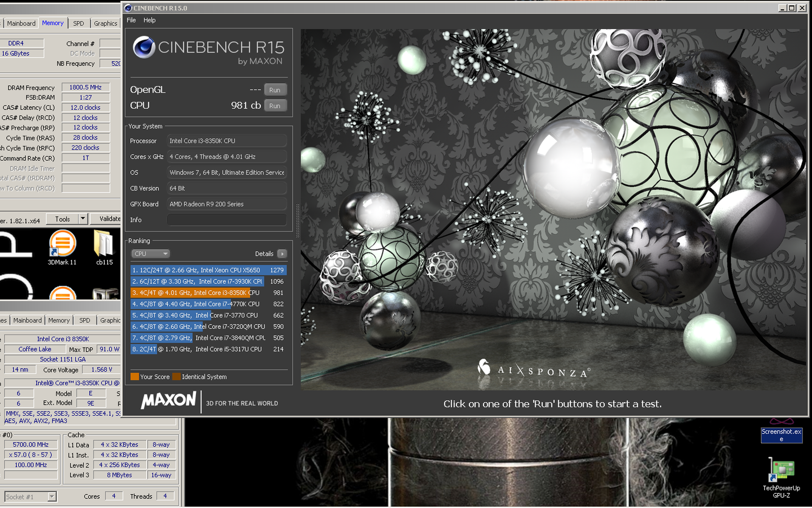Open Mainboard tab in lower CPU-Z window
812x508 pixels.
coord(27,320)
